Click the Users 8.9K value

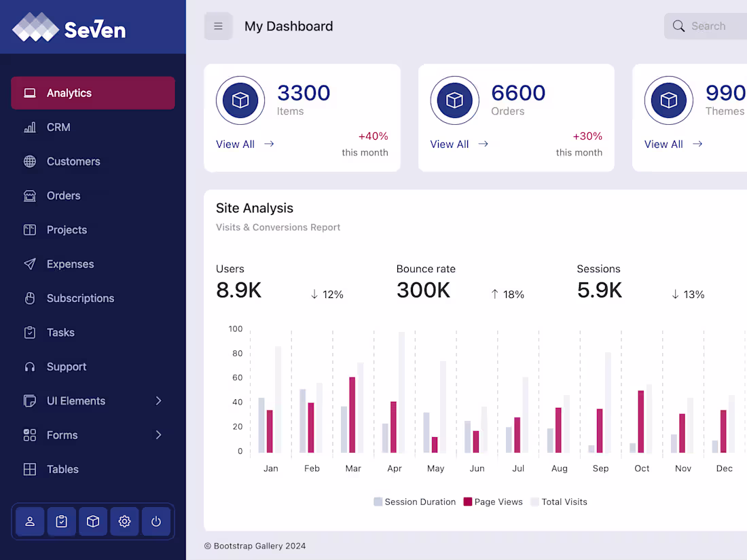coord(238,290)
